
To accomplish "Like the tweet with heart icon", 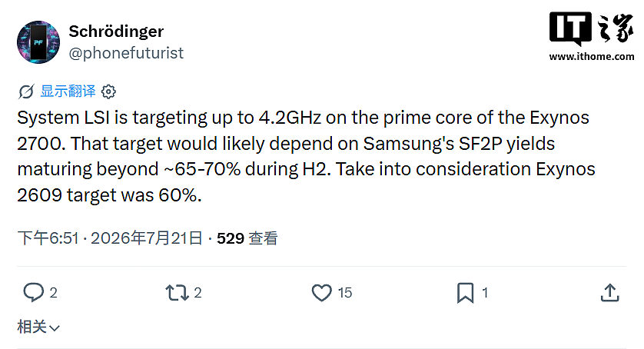I will pos(321,293).
